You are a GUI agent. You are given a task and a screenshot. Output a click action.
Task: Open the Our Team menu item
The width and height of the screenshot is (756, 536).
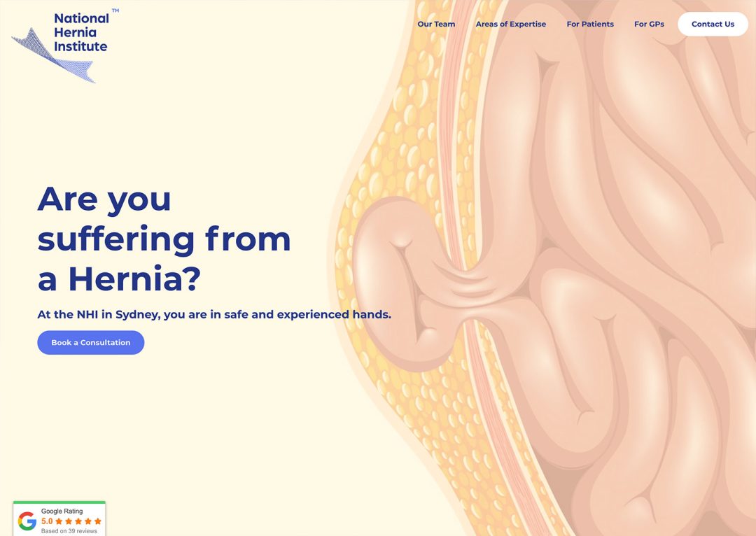(436, 24)
